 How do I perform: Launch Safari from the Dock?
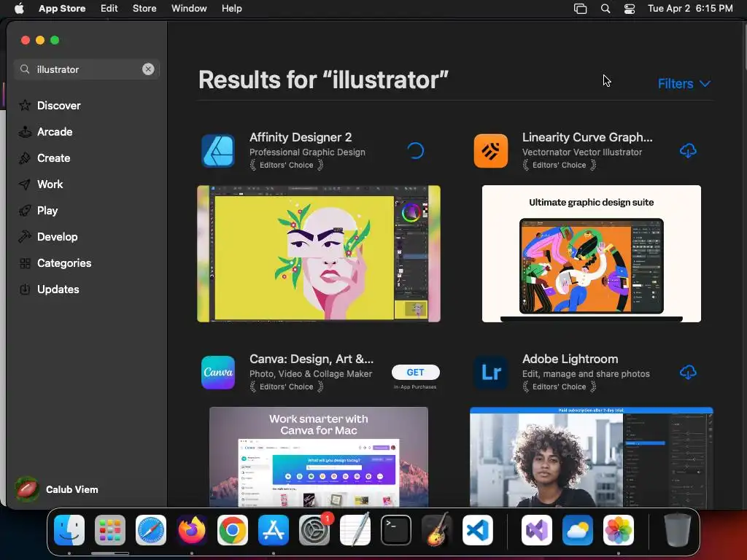pyautogui.click(x=151, y=530)
